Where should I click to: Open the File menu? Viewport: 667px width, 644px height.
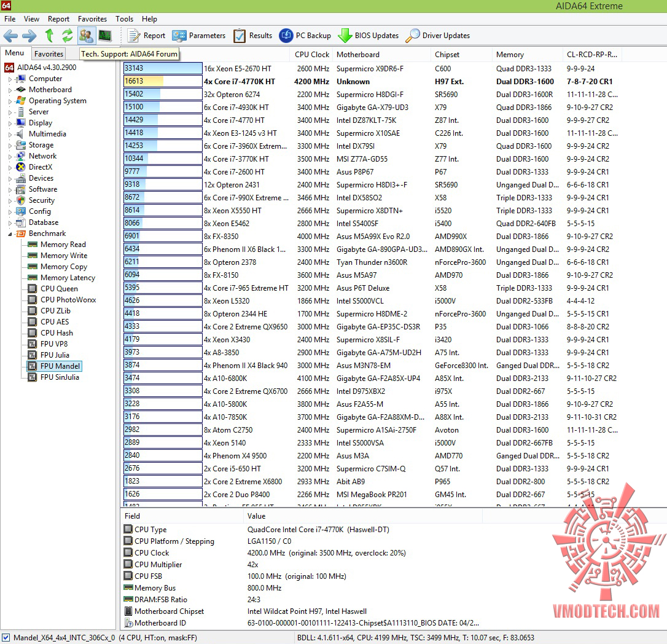click(10, 18)
